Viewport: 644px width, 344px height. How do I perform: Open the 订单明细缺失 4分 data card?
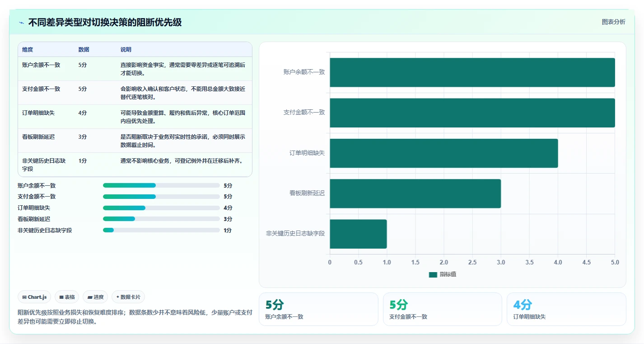(x=566, y=309)
